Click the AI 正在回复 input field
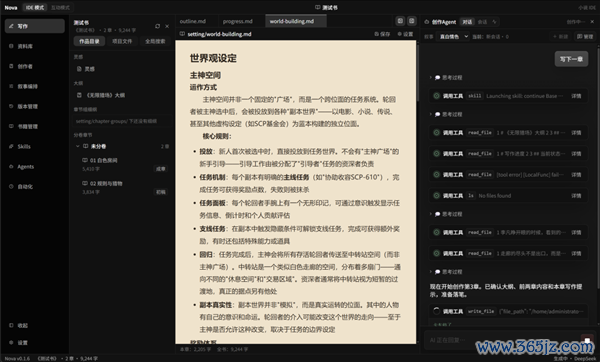This screenshot has width=600, height=362. click(501, 340)
